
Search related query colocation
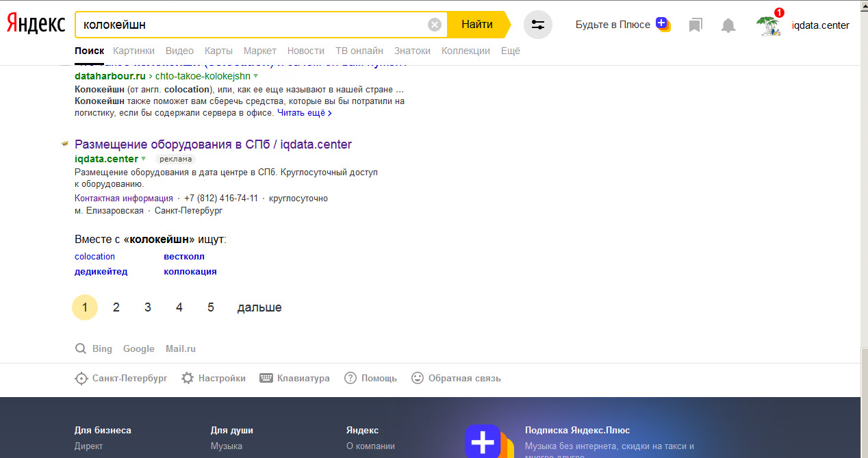click(94, 257)
